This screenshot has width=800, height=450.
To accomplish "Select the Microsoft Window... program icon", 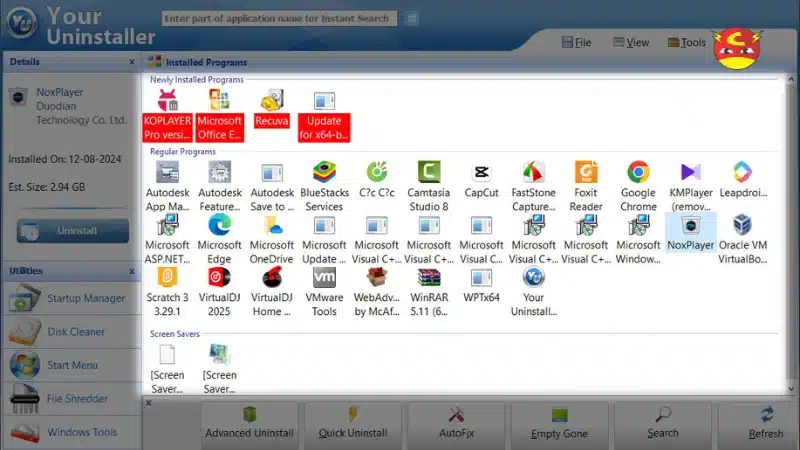I will (x=638, y=225).
